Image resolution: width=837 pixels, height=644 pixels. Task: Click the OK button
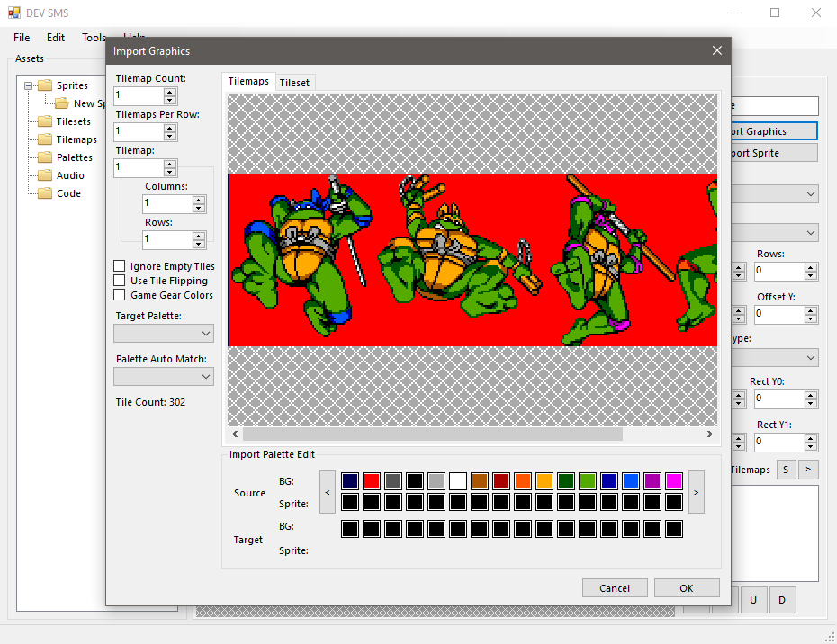tap(687, 588)
